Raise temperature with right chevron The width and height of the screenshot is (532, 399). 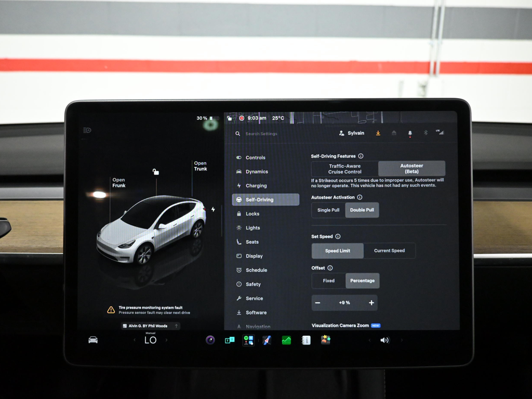click(166, 340)
